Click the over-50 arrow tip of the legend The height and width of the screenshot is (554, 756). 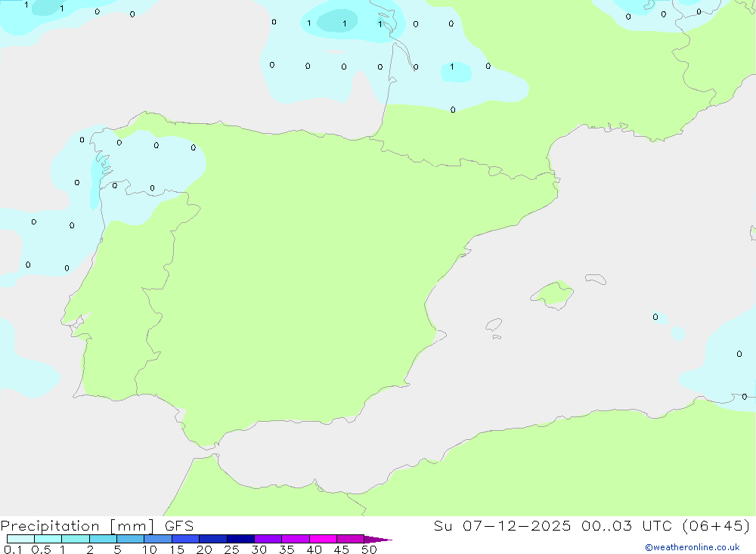[x=378, y=539]
